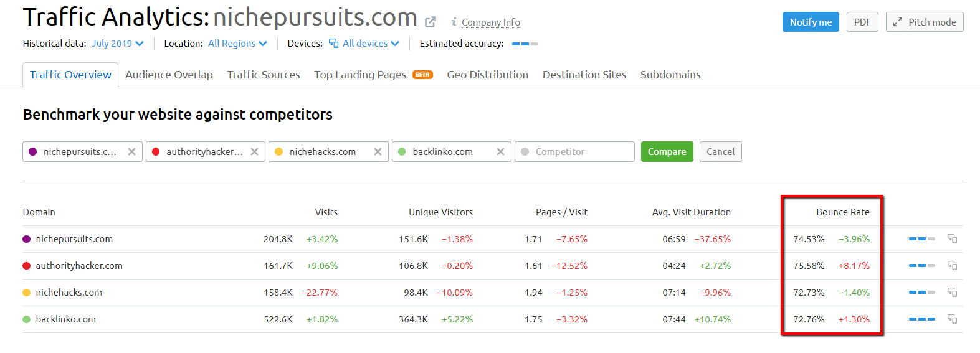Remove backlinko.com competitor chip
Image resolution: width=980 pixels, height=353 pixels.
point(500,151)
